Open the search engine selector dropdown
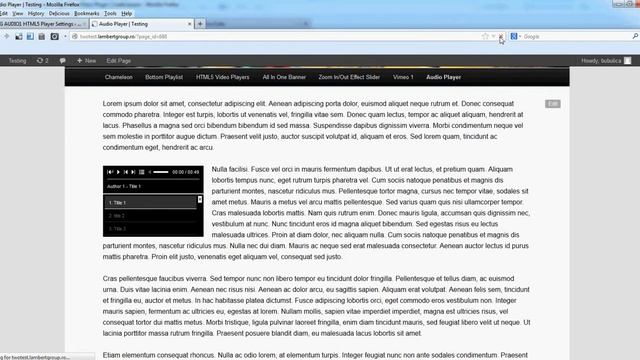The height and width of the screenshot is (360, 640). (x=516, y=36)
